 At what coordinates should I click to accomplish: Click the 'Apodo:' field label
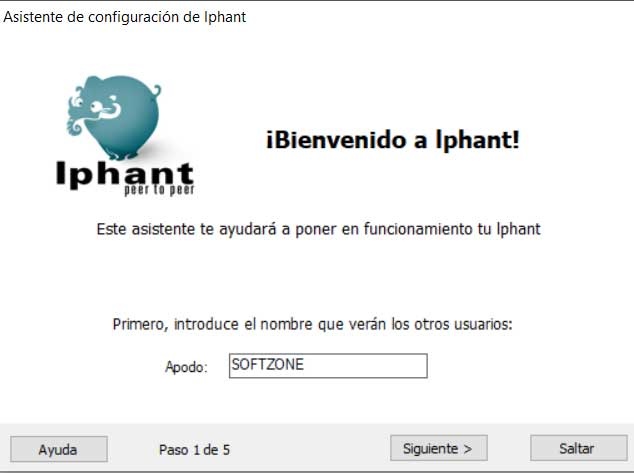click(x=186, y=367)
